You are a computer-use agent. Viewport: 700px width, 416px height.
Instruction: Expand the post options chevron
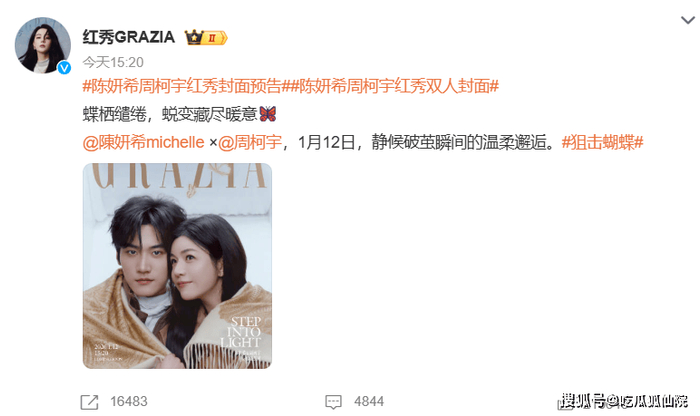pyautogui.click(x=688, y=20)
